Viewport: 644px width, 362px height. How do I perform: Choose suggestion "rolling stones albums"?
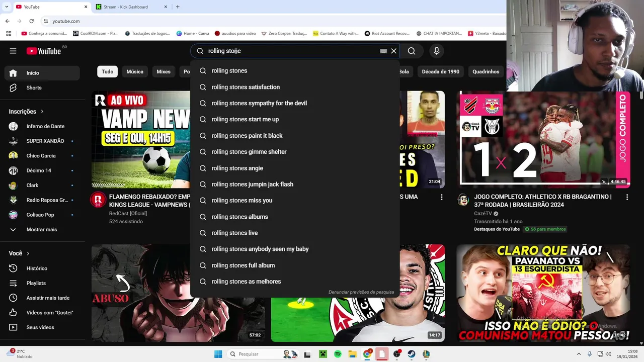(x=295, y=217)
